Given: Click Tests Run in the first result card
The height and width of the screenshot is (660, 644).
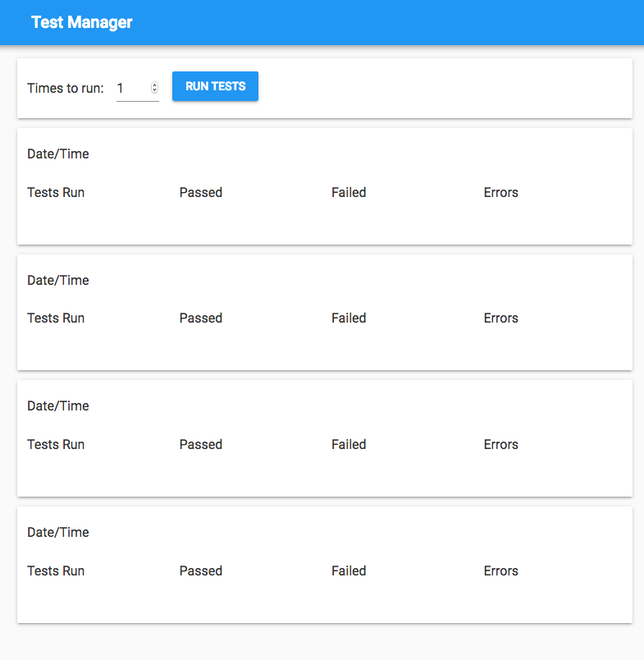Looking at the screenshot, I should (x=56, y=193).
